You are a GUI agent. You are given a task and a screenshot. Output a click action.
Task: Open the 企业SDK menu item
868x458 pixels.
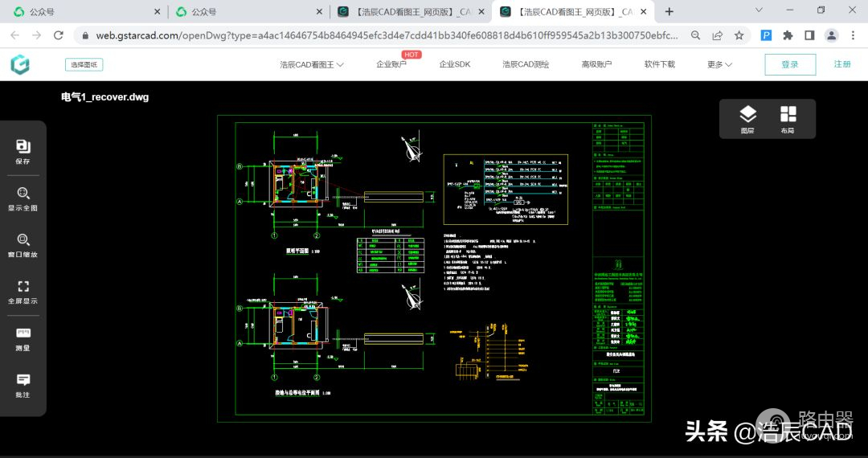(454, 64)
